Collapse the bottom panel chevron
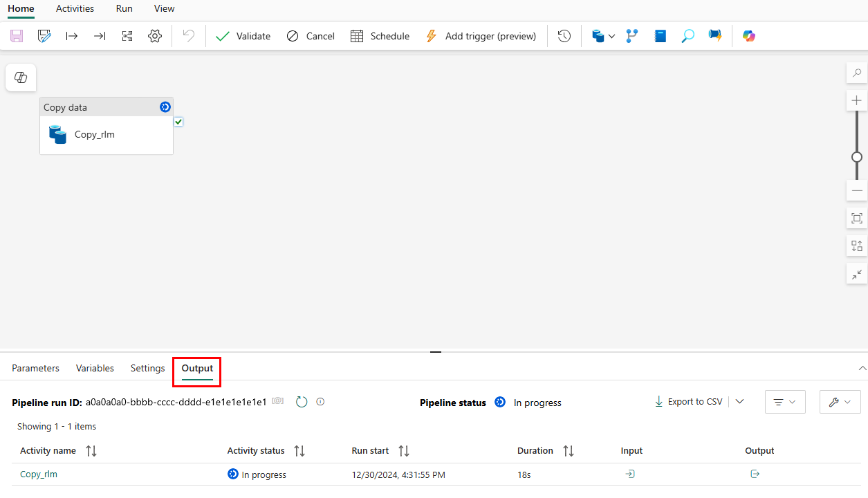 [x=862, y=368]
